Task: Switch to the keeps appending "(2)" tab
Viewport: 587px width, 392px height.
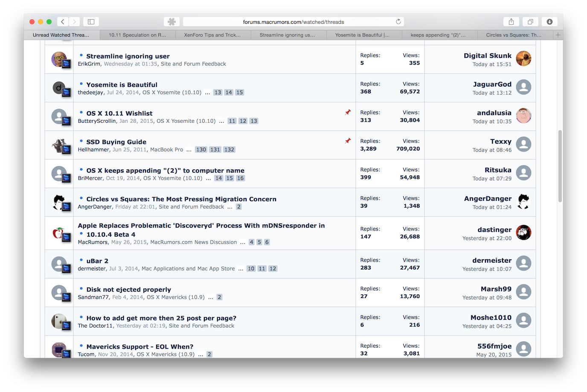Action: point(439,35)
